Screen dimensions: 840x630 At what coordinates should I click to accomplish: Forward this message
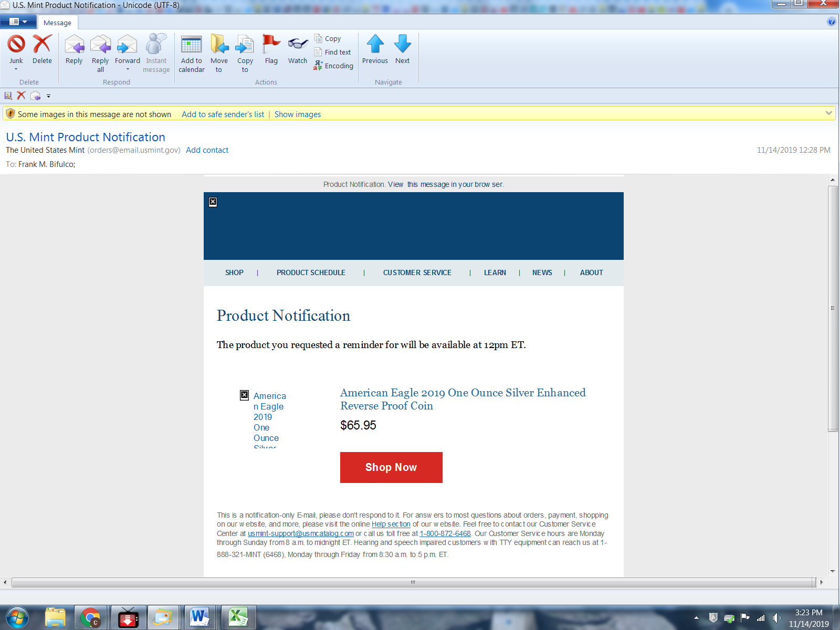click(x=128, y=48)
